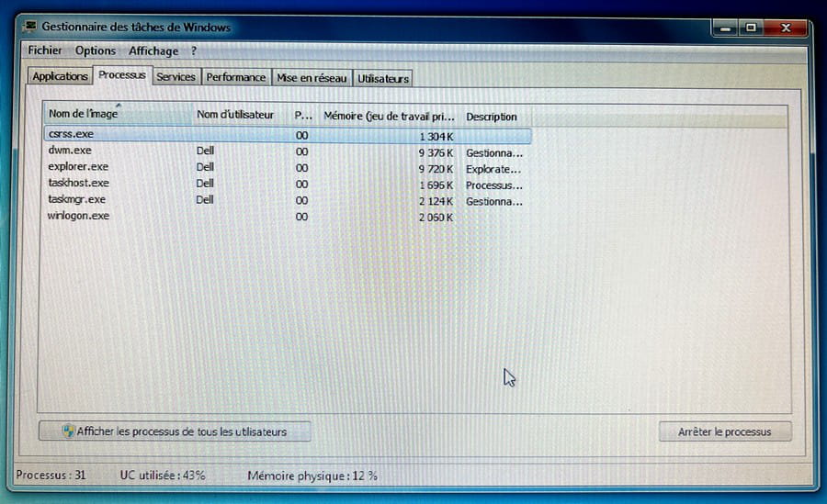Open the Fichier menu
The width and height of the screenshot is (827, 504).
45,50
